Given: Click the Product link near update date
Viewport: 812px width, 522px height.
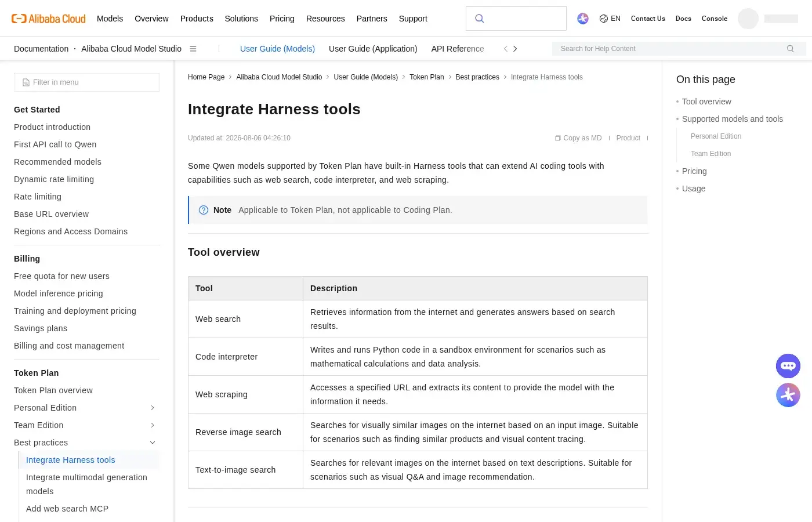Looking at the screenshot, I should pos(628,138).
